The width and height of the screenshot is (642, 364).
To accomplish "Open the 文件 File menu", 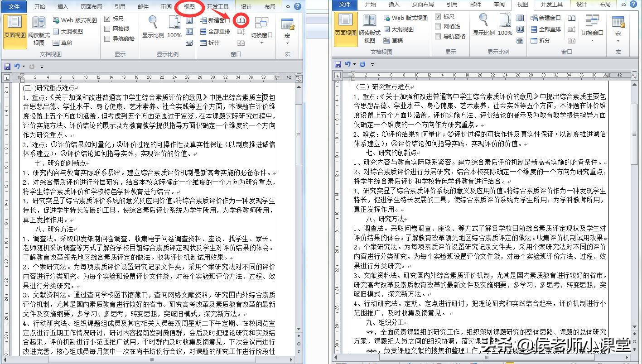I will 14,6.
